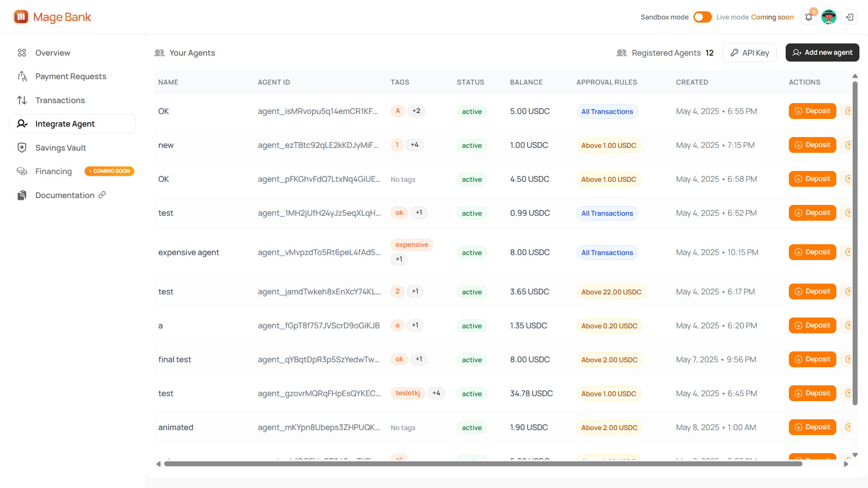Click agent ID agent_fGpT8f757JVScrD9oGiKJB
868x488 pixels.
pyautogui.click(x=318, y=326)
